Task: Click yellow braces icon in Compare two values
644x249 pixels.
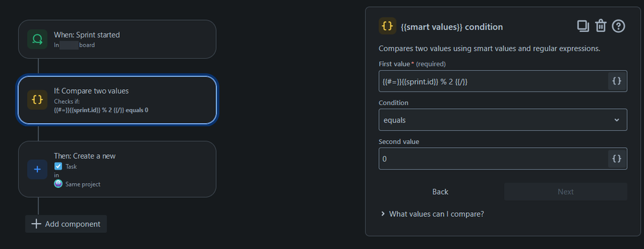Action: [37, 100]
